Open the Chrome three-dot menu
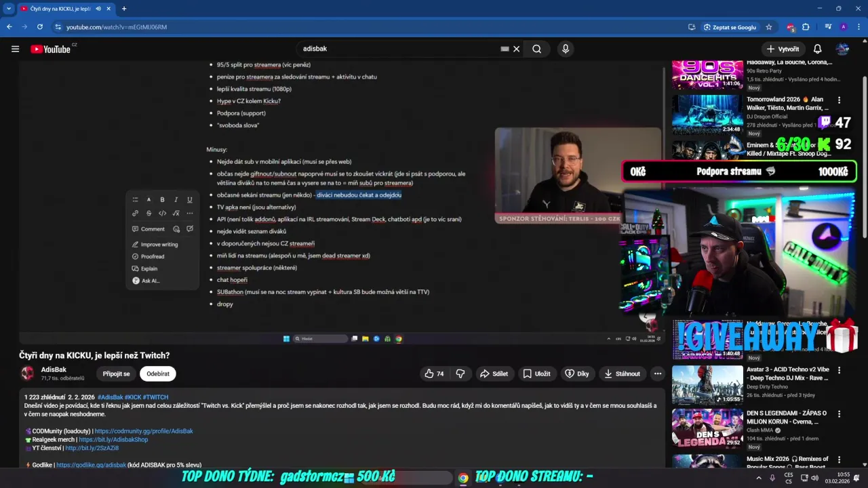This screenshot has width=868, height=488. click(x=859, y=27)
